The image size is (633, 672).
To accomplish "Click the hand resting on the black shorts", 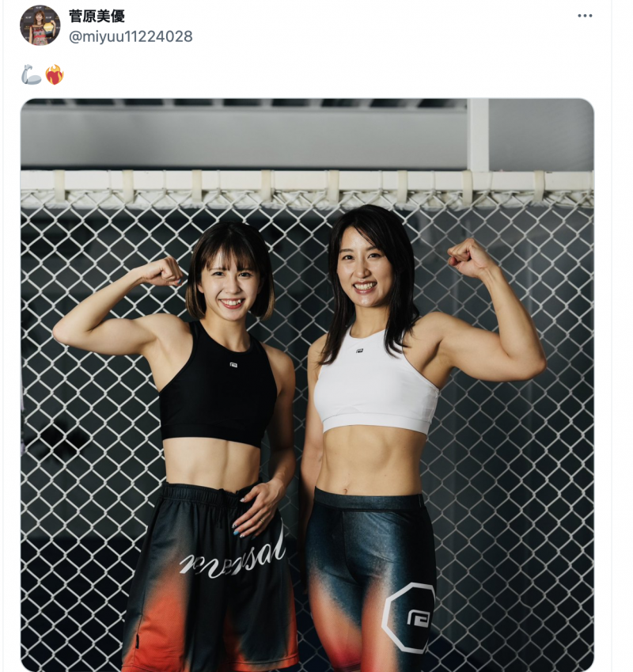I will coord(257,509).
